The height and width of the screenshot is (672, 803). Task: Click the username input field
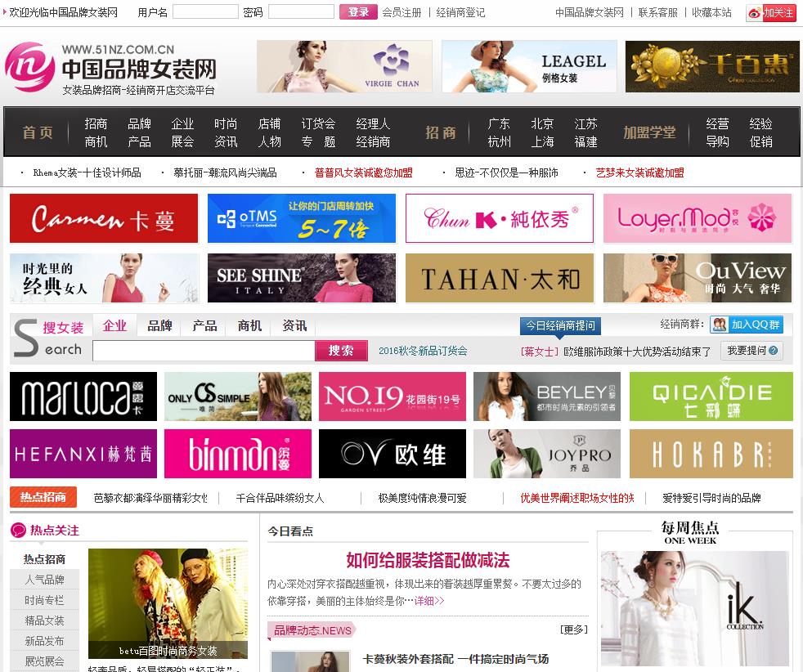click(205, 11)
